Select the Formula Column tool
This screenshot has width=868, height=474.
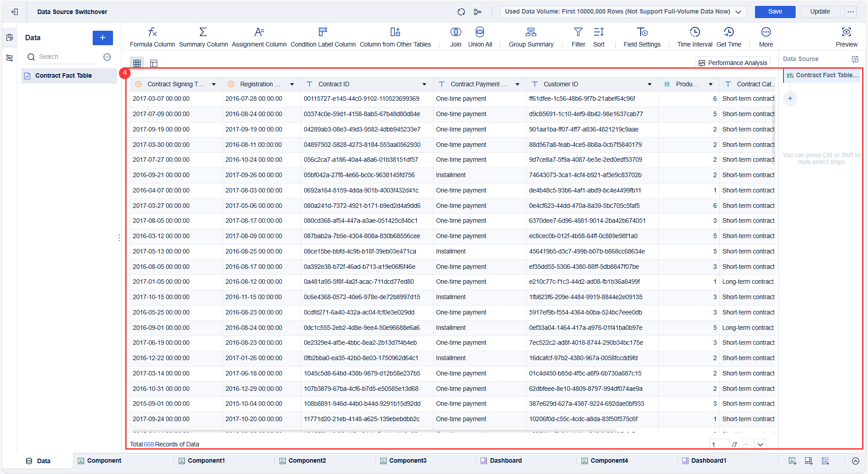coord(152,36)
